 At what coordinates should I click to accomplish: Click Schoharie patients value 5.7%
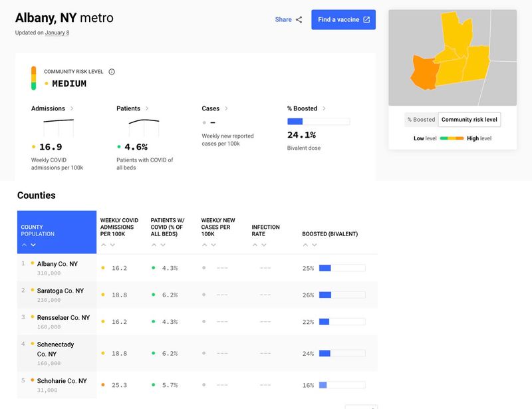click(170, 385)
